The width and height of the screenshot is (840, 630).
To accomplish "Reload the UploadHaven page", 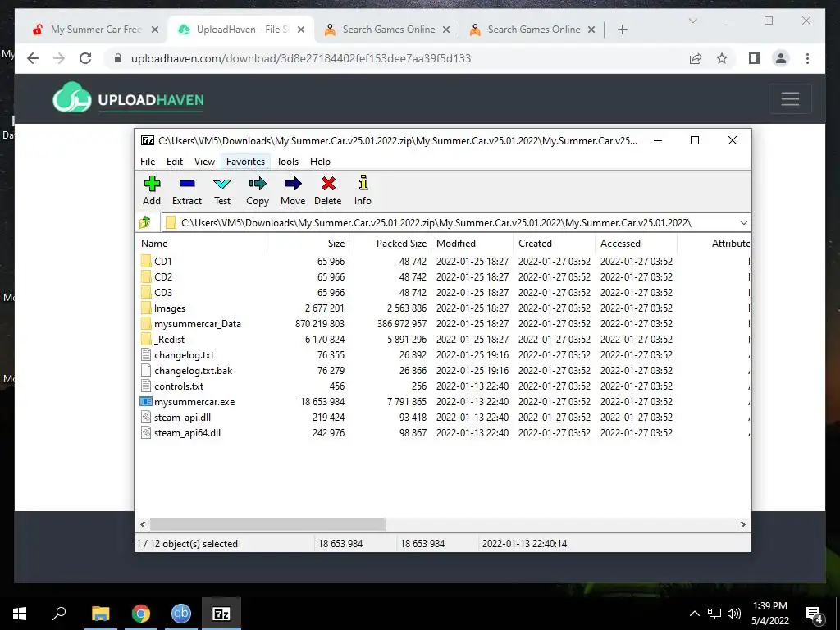I will tap(85, 58).
